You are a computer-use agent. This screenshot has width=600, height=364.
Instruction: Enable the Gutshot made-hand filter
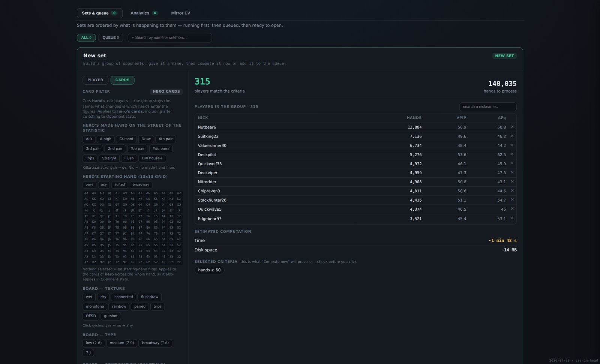point(126,139)
